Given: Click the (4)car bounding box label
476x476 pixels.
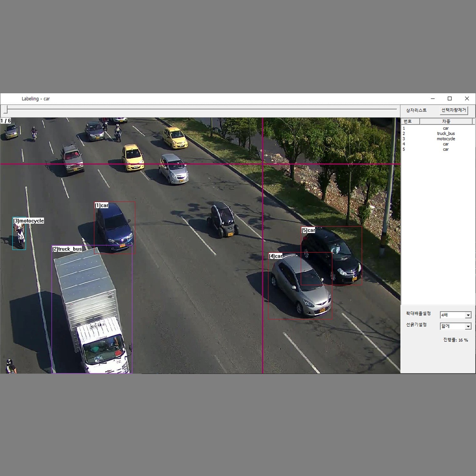Looking at the screenshot, I should pos(276,256).
